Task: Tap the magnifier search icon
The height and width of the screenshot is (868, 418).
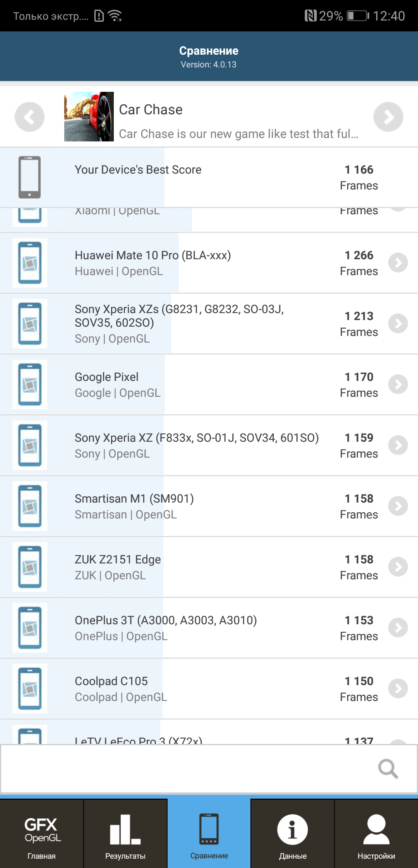Action: coord(388,769)
